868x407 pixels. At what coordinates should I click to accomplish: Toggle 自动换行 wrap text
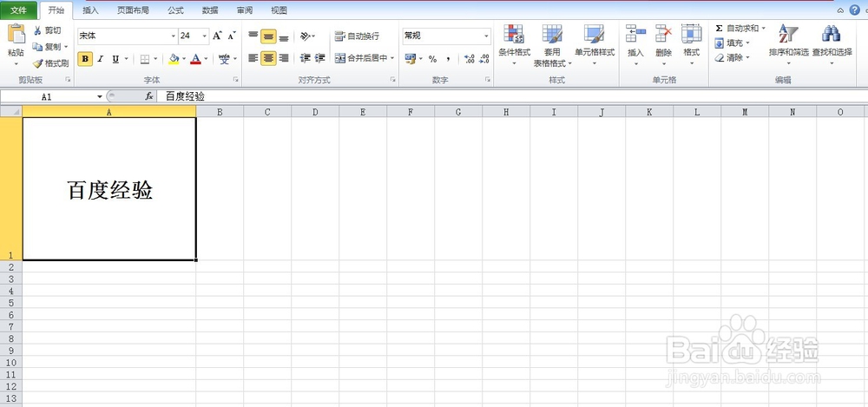pyautogui.click(x=357, y=36)
